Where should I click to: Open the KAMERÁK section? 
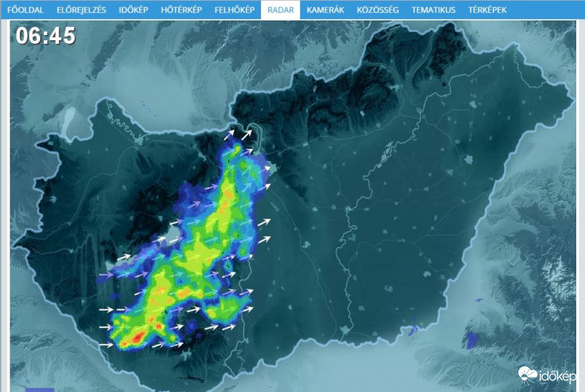click(x=325, y=10)
